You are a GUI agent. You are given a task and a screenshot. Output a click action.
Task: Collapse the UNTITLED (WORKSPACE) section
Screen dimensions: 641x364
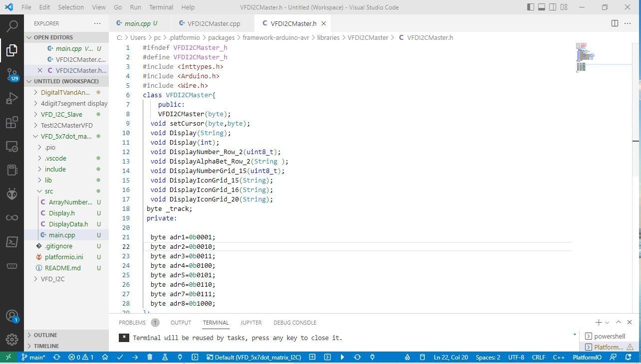pos(66,81)
